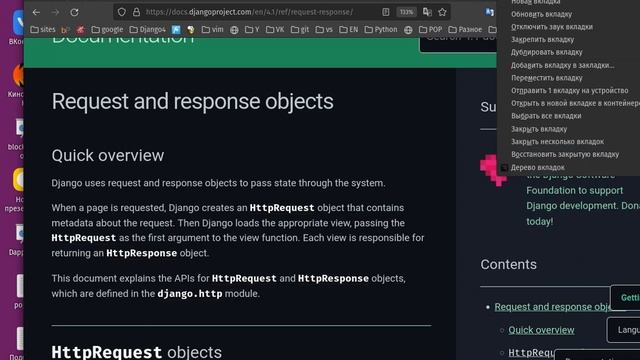Open the vs bookmarks folder
Image resolution: width=640 pixels, height=360 pixels.
point(324,29)
